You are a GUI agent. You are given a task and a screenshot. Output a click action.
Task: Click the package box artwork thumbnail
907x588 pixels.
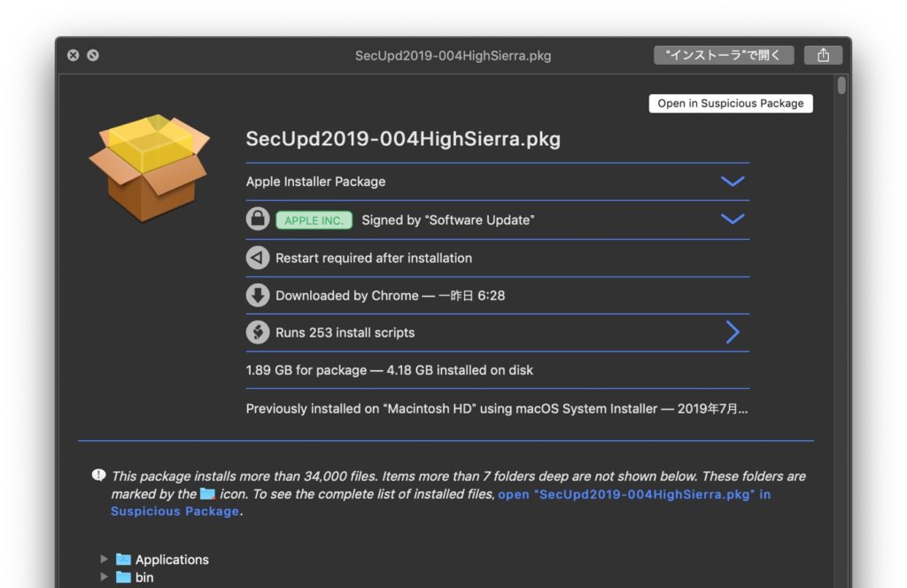[x=148, y=168]
